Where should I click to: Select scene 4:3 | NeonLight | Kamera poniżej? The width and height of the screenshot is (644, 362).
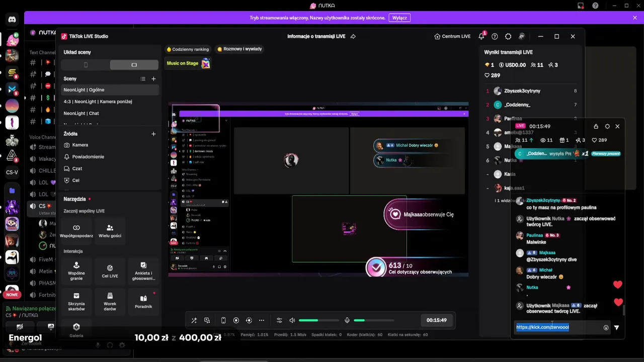pyautogui.click(x=110, y=102)
